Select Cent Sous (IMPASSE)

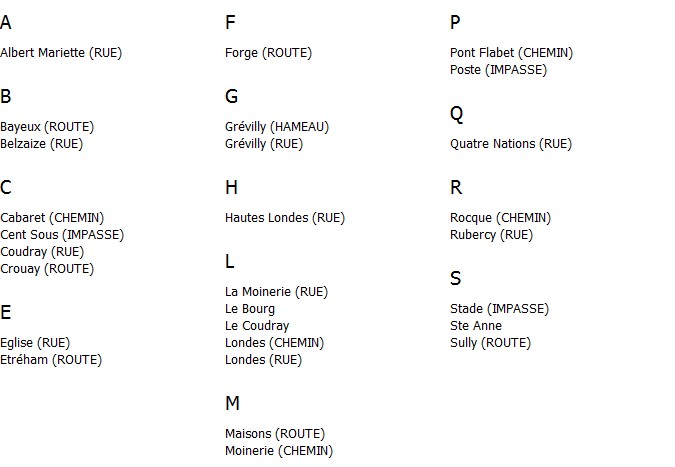62,235
